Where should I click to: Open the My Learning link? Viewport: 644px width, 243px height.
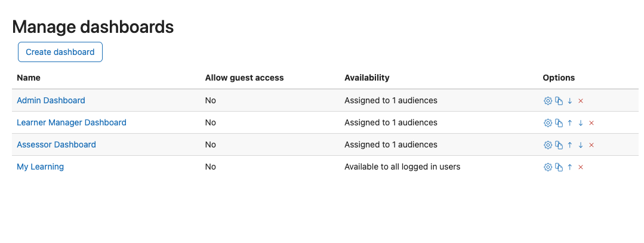click(40, 167)
